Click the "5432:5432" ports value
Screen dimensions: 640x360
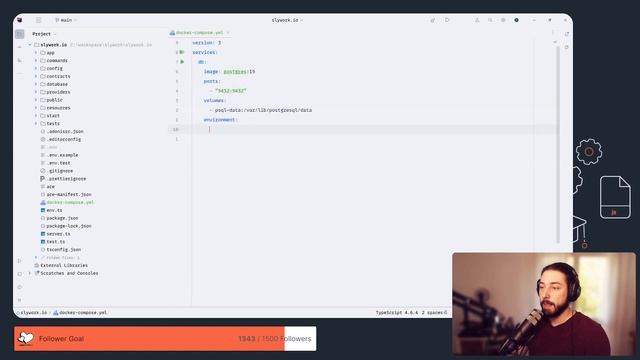click(231, 91)
